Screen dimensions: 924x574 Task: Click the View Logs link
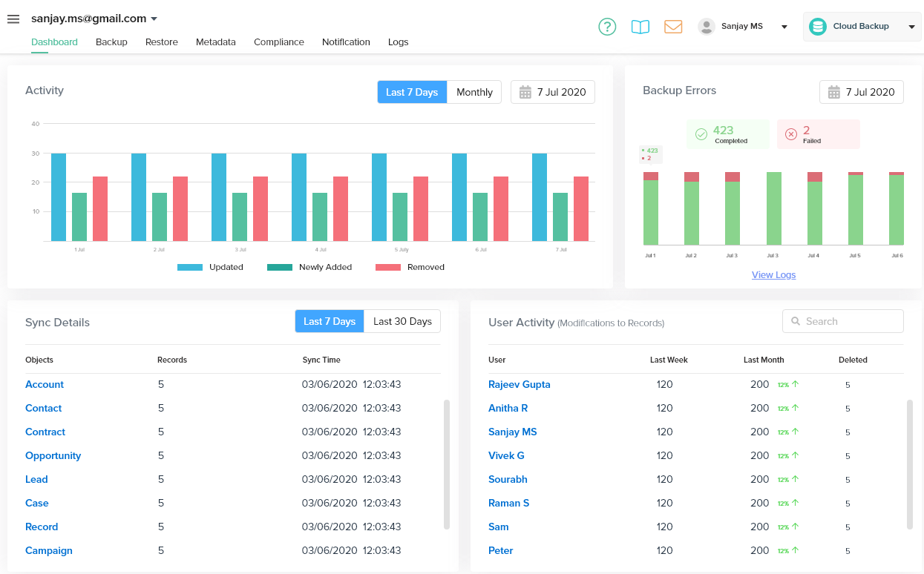click(773, 274)
